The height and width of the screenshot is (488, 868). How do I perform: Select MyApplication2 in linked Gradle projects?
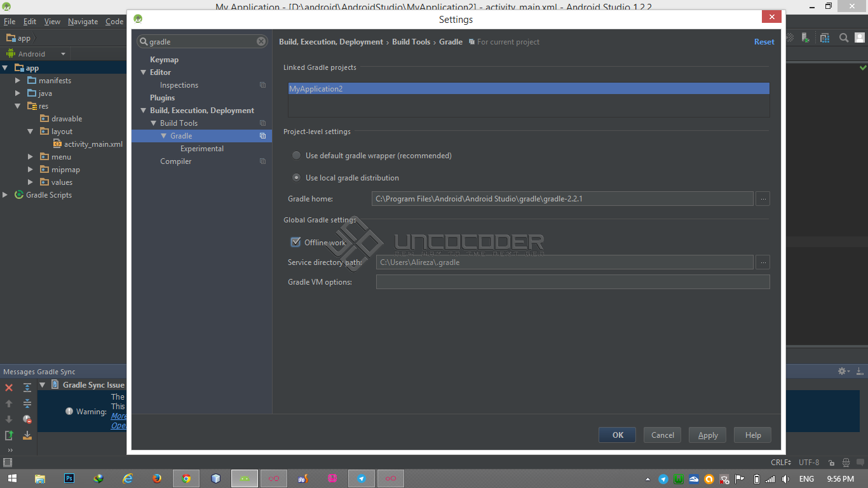(529, 89)
